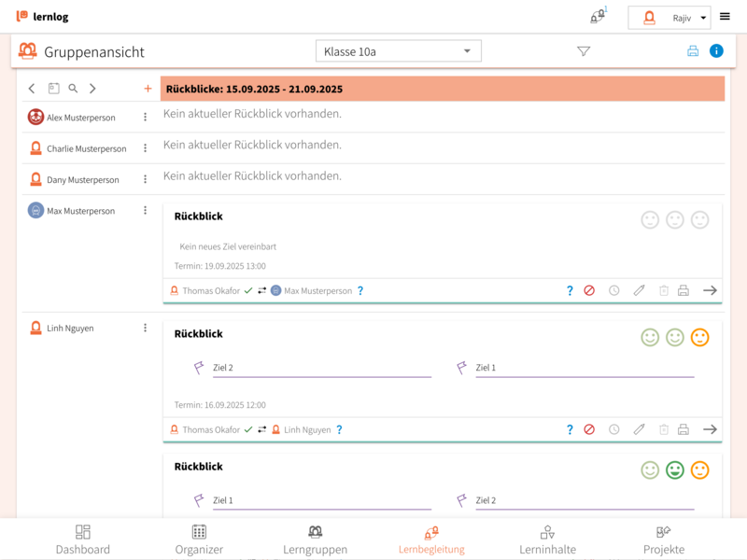Viewport: 747px width, 560px height.
Task: Print the group view via header printer icon
Action: tap(693, 51)
